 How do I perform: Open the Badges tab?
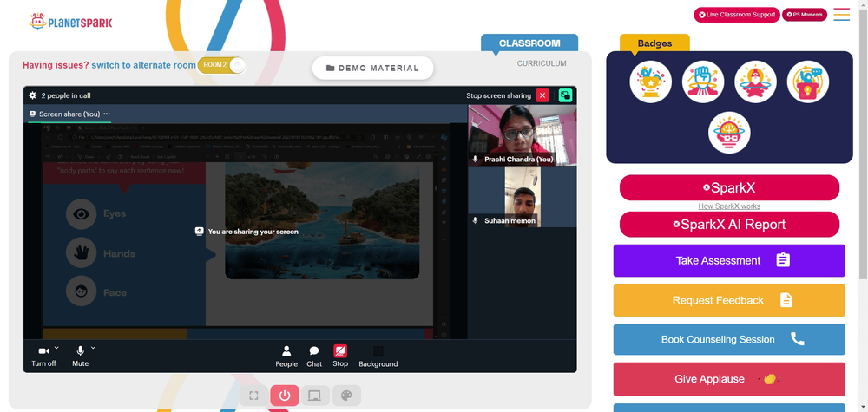[654, 43]
